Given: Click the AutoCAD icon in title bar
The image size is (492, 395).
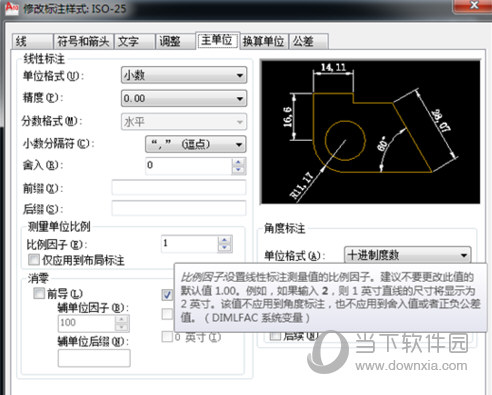Looking at the screenshot, I should 12,8.
